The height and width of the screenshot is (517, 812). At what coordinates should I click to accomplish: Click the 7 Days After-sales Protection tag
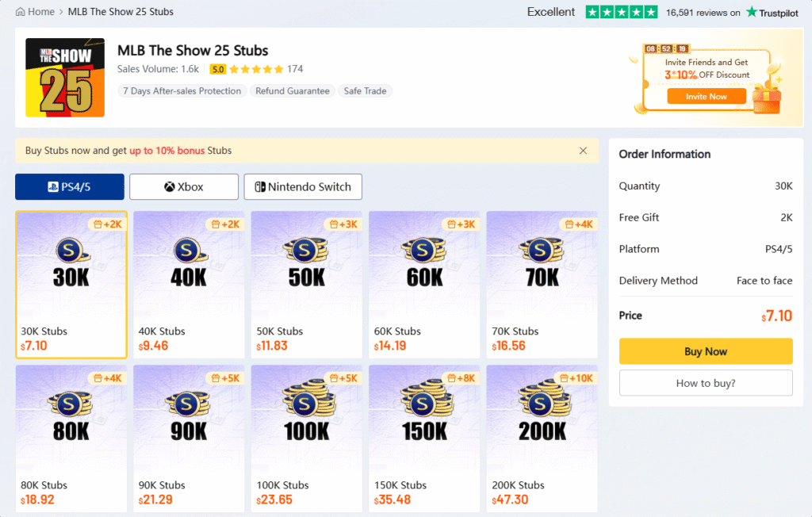[182, 91]
